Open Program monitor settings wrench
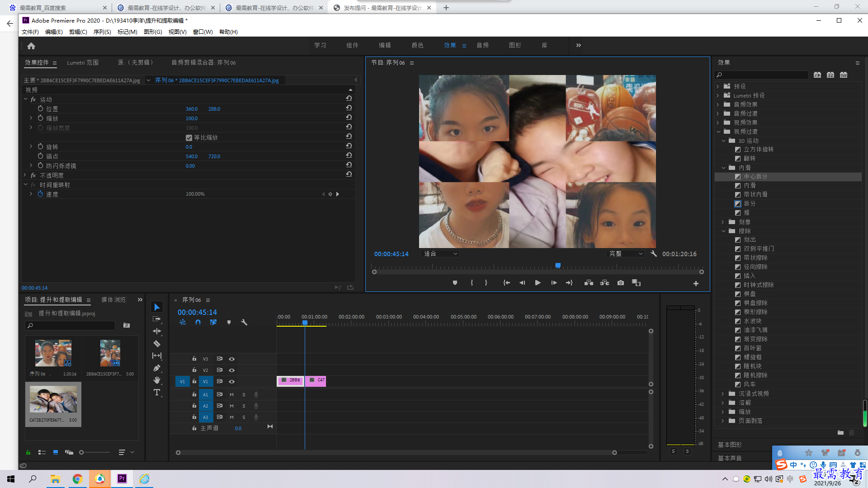This screenshot has width=868, height=488. 653,254
